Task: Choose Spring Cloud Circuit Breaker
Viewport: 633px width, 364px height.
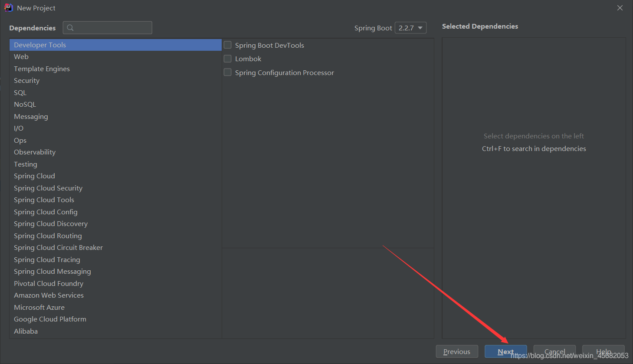Action: 115,248
